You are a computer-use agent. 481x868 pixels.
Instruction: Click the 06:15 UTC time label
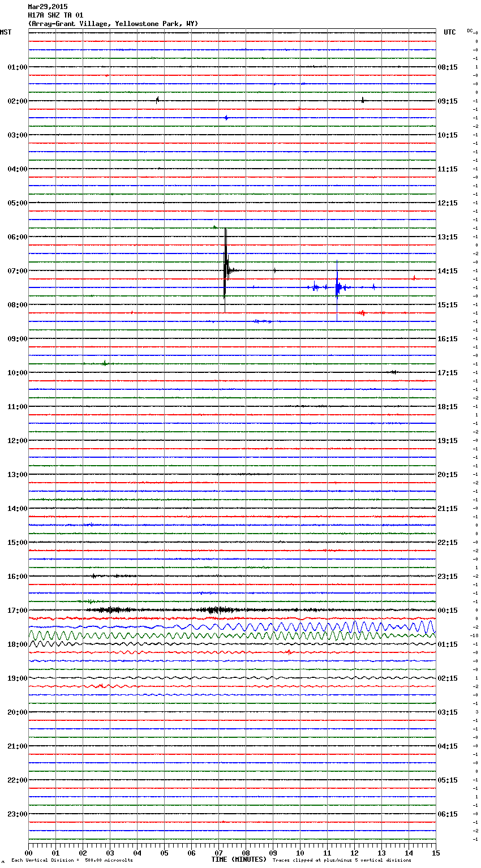point(448,814)
